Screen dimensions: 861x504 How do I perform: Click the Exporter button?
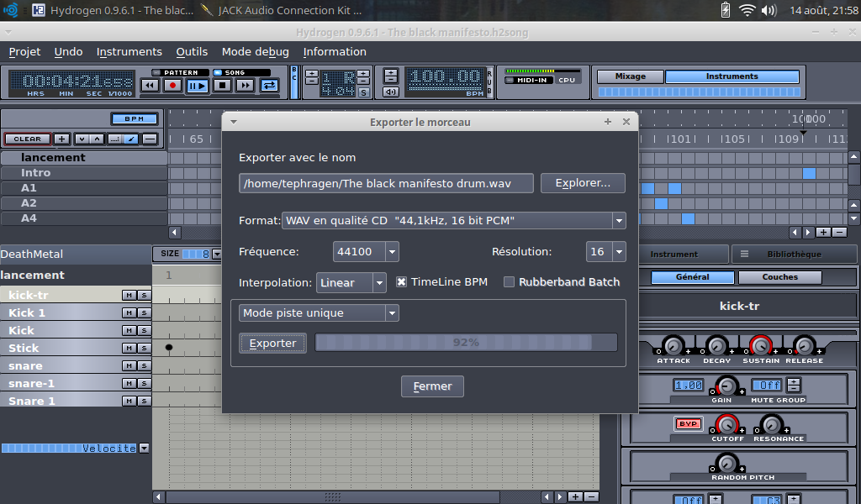coord(273,344)
